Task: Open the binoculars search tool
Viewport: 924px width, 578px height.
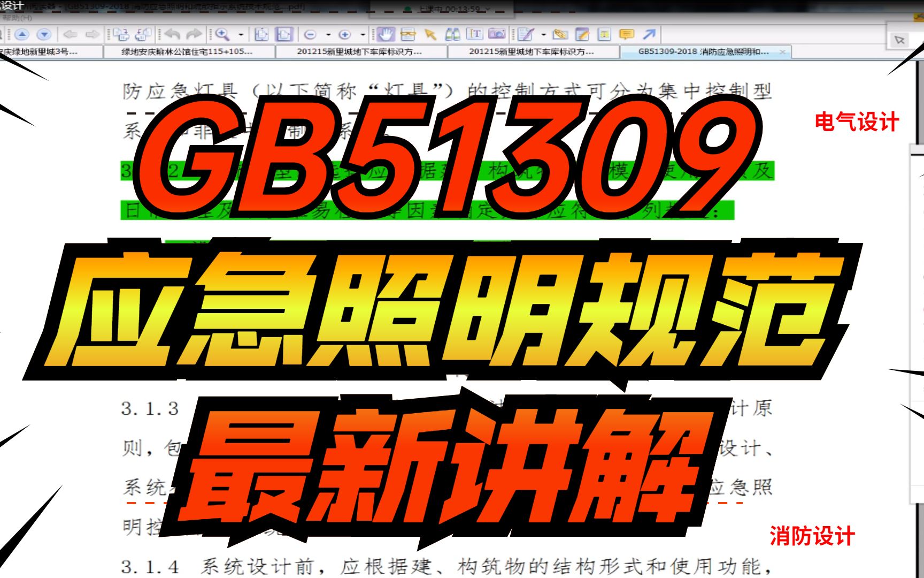Action: (x=453, y=35)
